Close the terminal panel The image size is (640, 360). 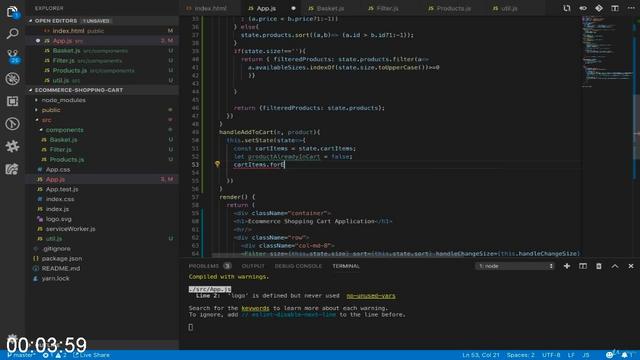click(x=631, y=266)
